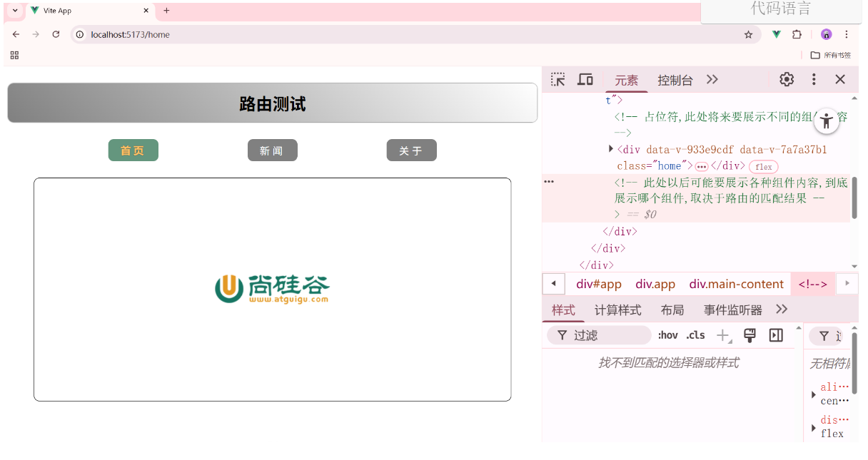868x460 pixels.
Task: Click the site info icon in address bar
Action: pos(80,34)
